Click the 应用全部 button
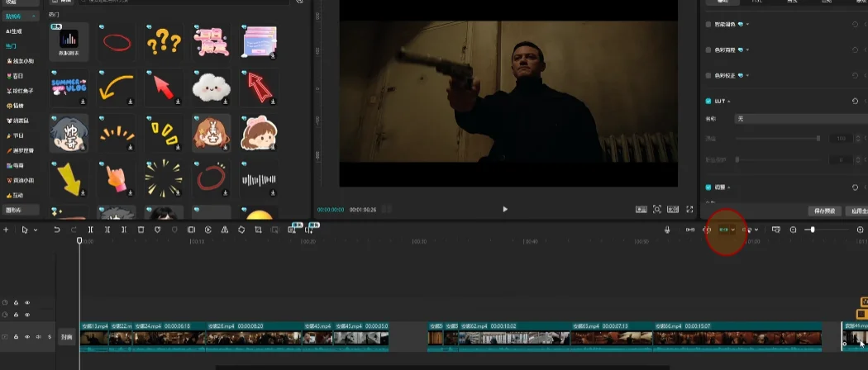 tap(857, 211)
